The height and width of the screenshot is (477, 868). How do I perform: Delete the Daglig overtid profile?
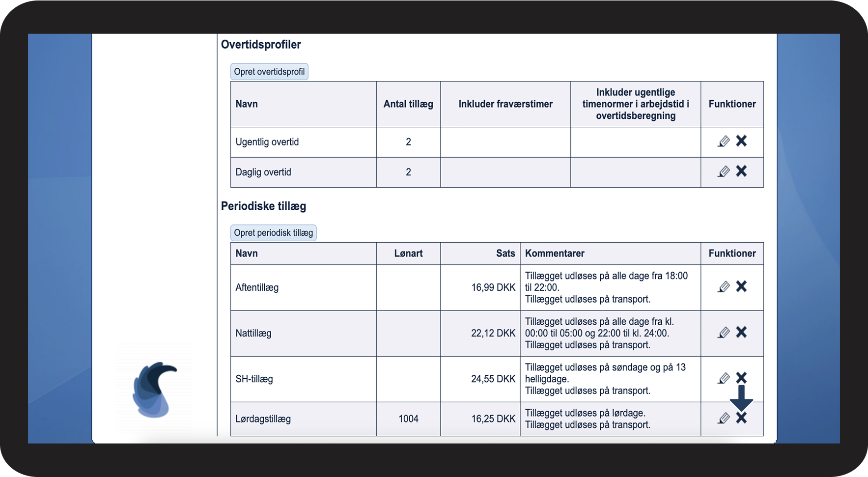pyautogui.click(x=741, y=171)
